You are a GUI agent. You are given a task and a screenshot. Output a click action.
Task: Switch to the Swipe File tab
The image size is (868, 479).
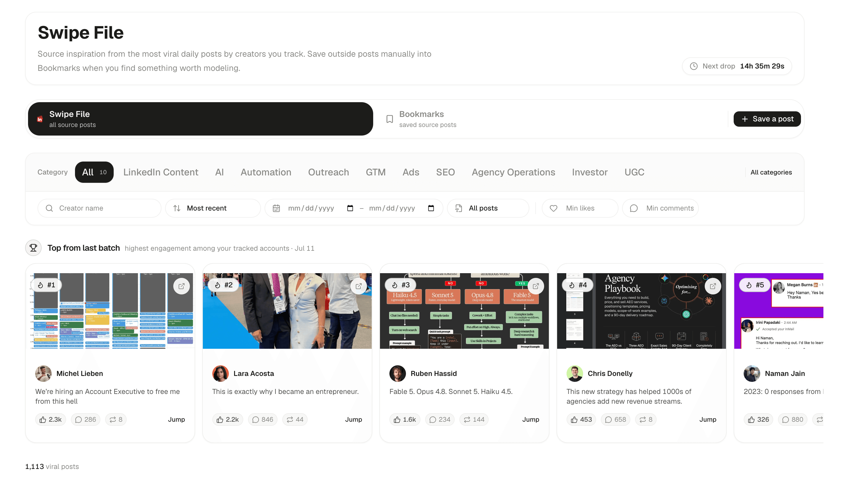200,119
